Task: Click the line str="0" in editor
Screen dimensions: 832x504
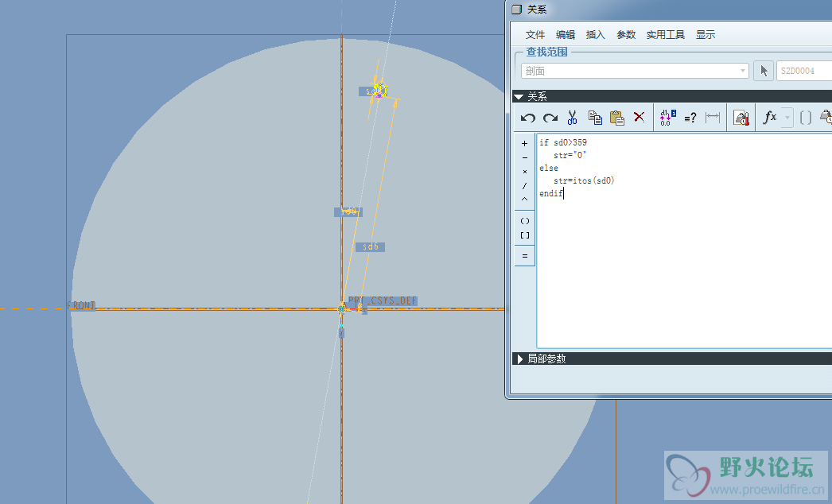Action: point(570,155)
